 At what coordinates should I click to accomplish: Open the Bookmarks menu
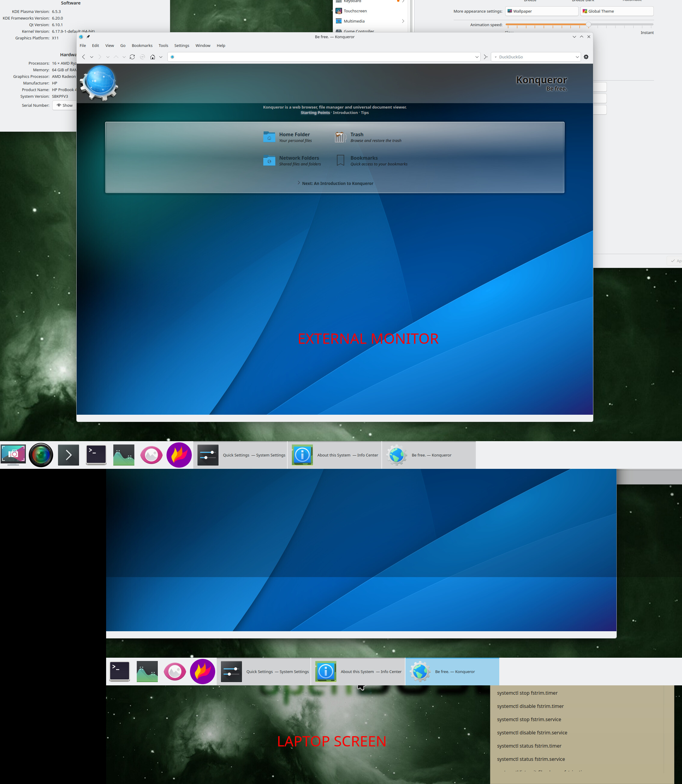tap(142, 46)
